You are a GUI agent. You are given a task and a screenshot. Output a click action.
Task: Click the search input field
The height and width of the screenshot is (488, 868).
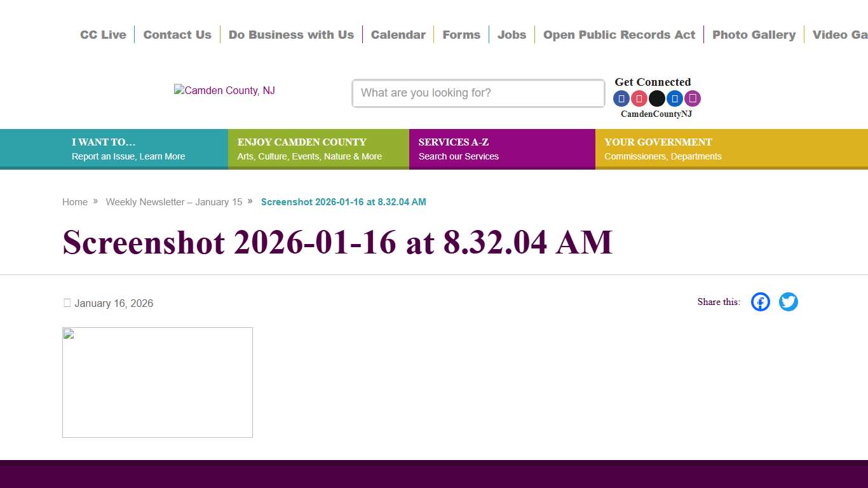pyautogui.click(x=478, y=93)
